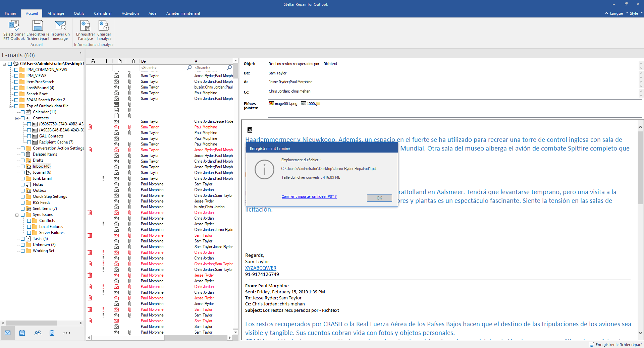Check the Junk Email folder checkbox
The image size is (644, 348).
(x=22, y=178)
